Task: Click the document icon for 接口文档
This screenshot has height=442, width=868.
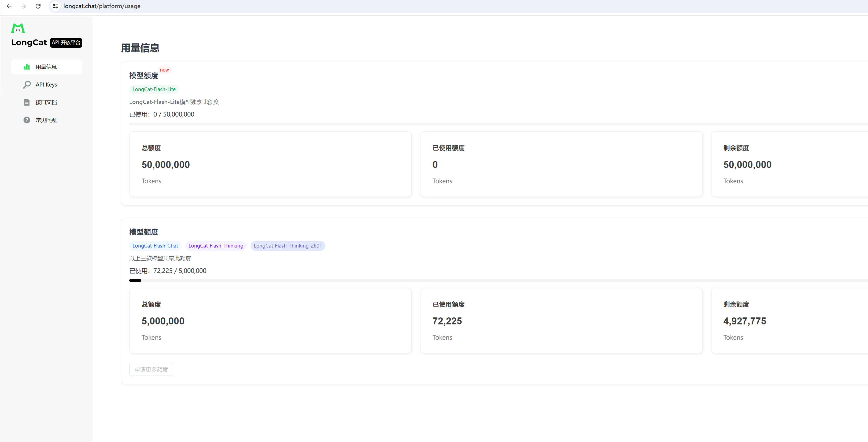Action: click(x=27, y=102)
